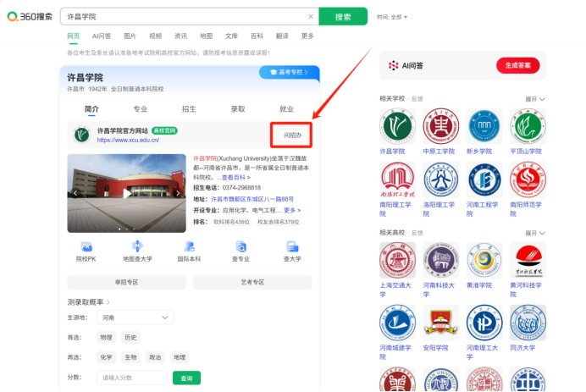The width and height of the screenshot is (586, 392).
Task: Open the 更多 search tab menu
Action: coord(307,36)
